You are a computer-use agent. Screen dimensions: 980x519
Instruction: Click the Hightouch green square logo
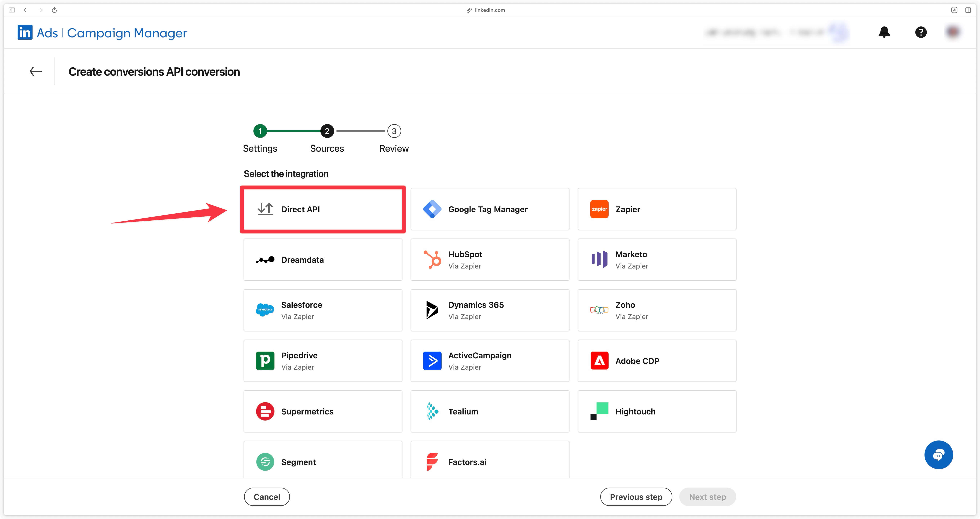599,411
